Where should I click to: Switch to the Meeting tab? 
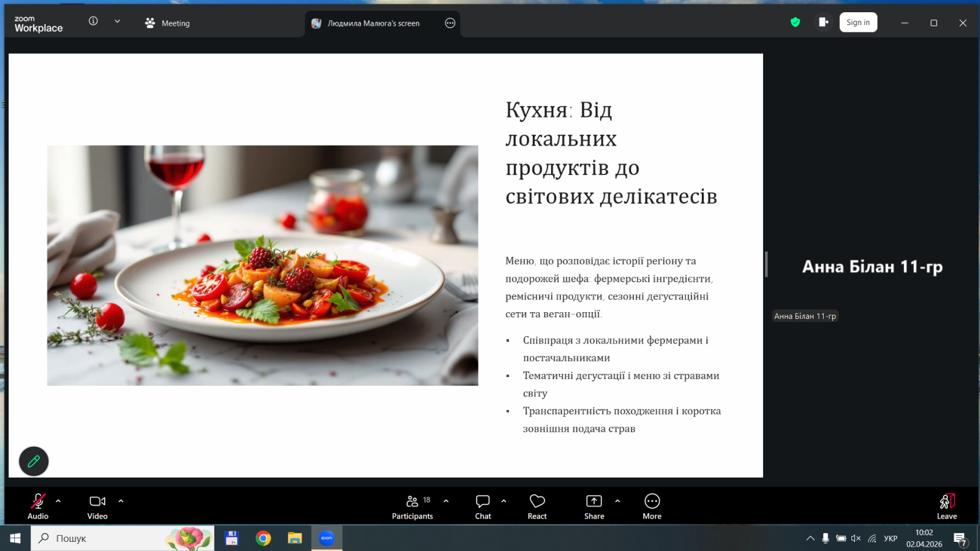[x=167, y=23]
